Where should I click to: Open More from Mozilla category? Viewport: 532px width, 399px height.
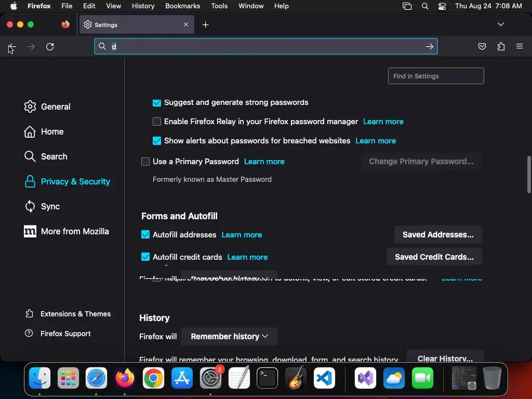click(x=66, y=231)
